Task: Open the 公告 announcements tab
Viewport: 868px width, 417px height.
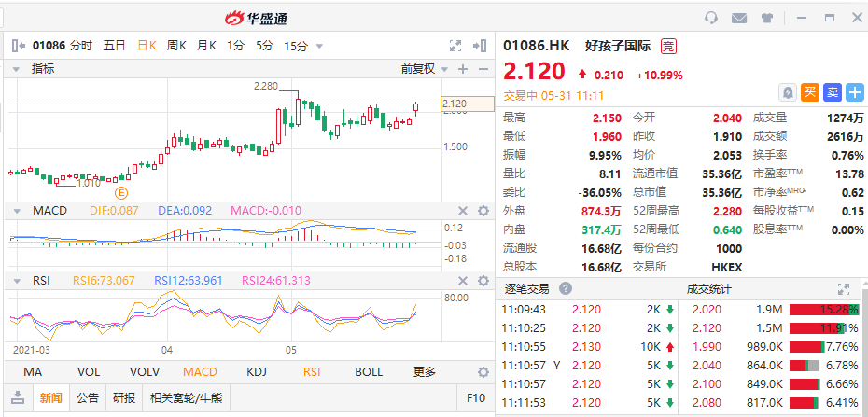Action: (88, 397)
